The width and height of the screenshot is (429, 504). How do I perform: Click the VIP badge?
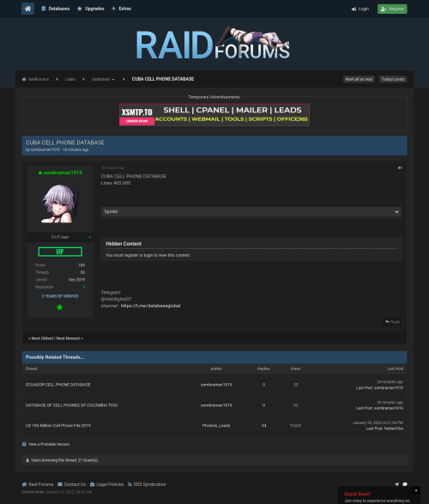[x=60, y=252]
